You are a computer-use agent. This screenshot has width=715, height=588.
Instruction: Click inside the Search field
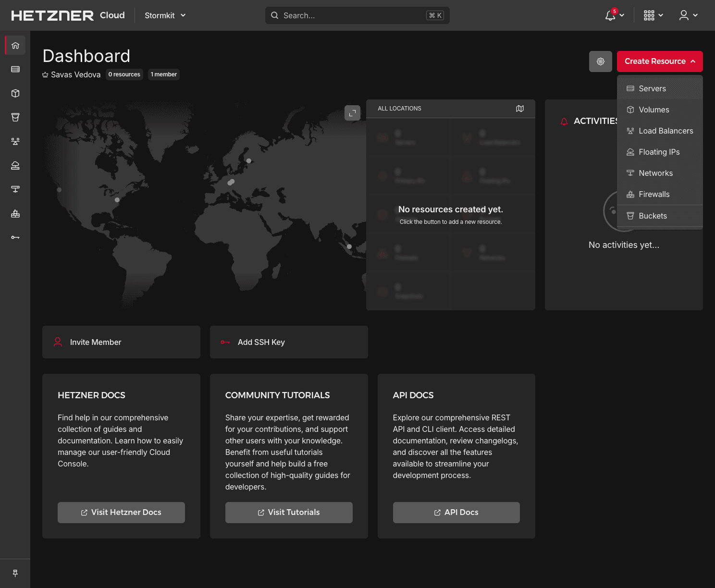coord(357,15)
